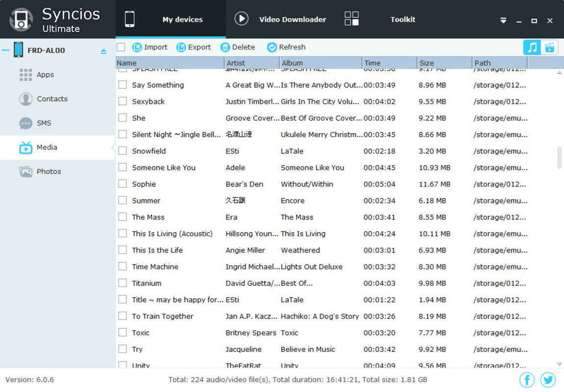Click the 00:01:22 time cell
The width and height of the screenshot is (564, 392).
pos(379,300)
